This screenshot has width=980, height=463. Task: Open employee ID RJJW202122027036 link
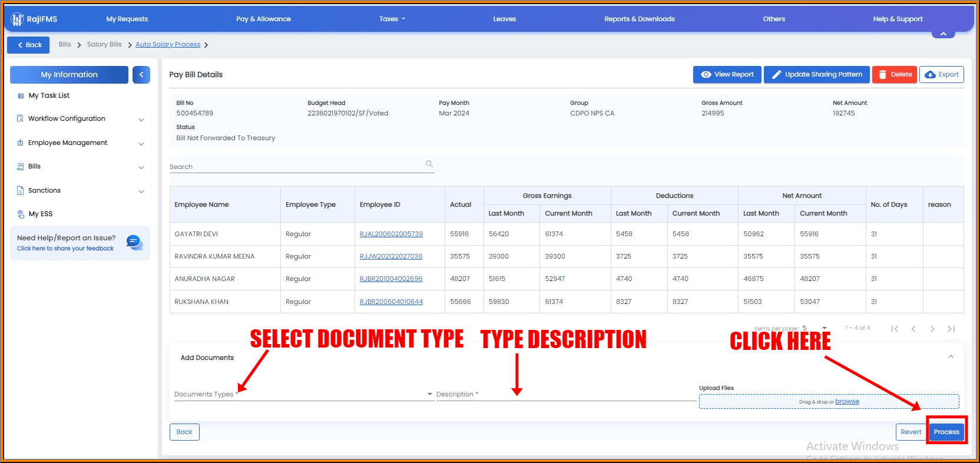coord(391,256)
